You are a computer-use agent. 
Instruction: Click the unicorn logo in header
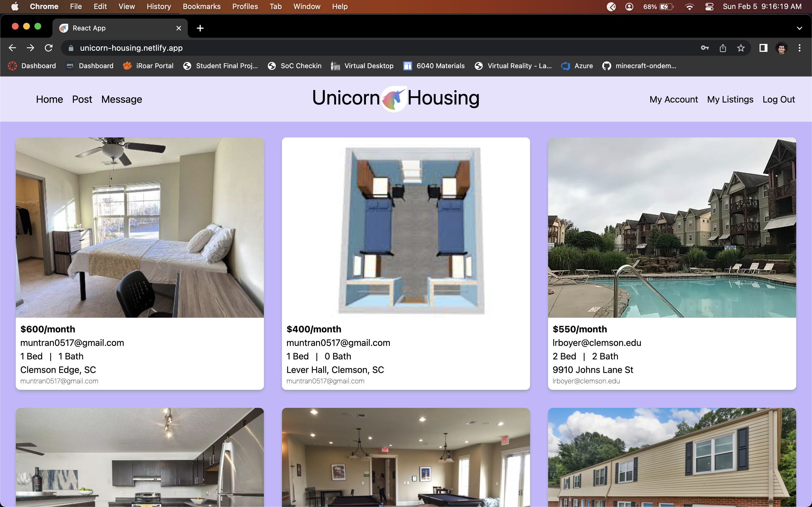pyautogui.click(x=394, y=99)
